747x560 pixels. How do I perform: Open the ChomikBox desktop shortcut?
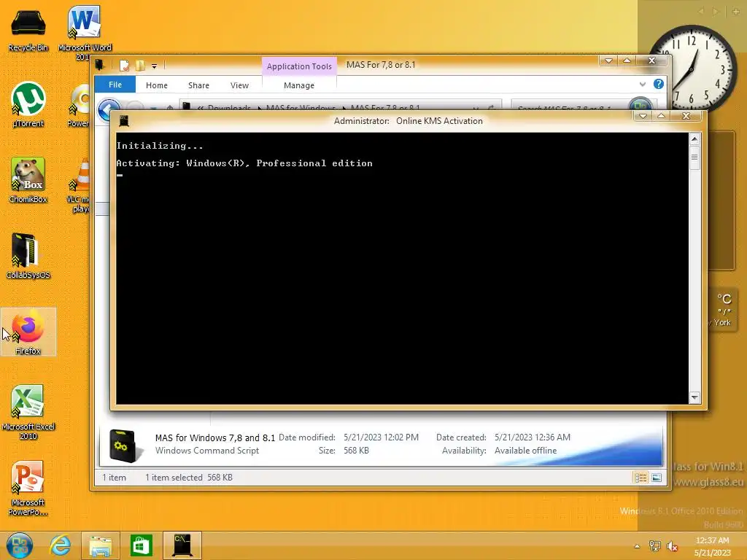28,181
